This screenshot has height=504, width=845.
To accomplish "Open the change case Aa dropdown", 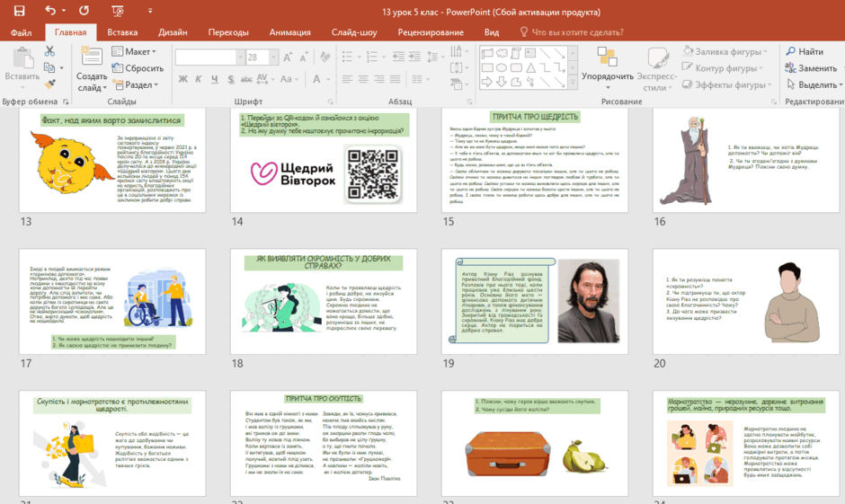I will tap(289, 79).
